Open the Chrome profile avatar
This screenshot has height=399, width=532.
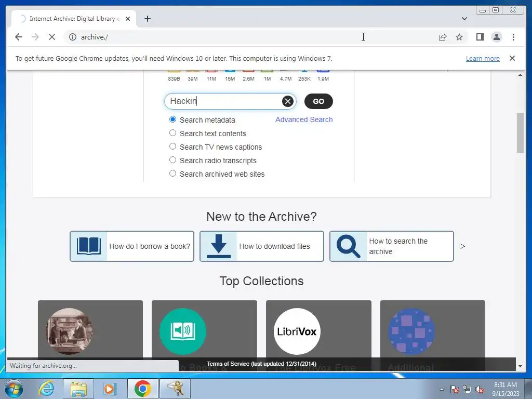(x=496, y=37)
